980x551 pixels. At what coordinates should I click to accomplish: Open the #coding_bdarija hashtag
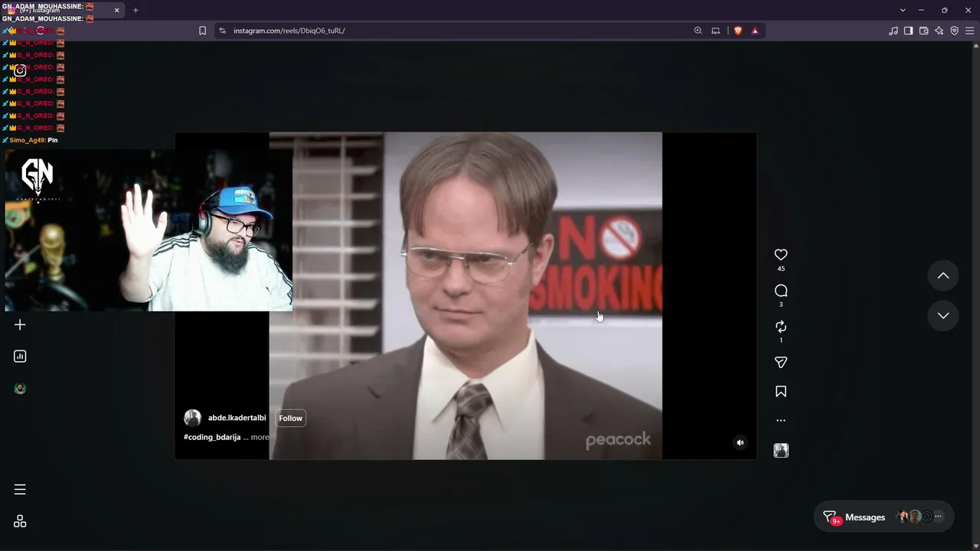(212, 437)
